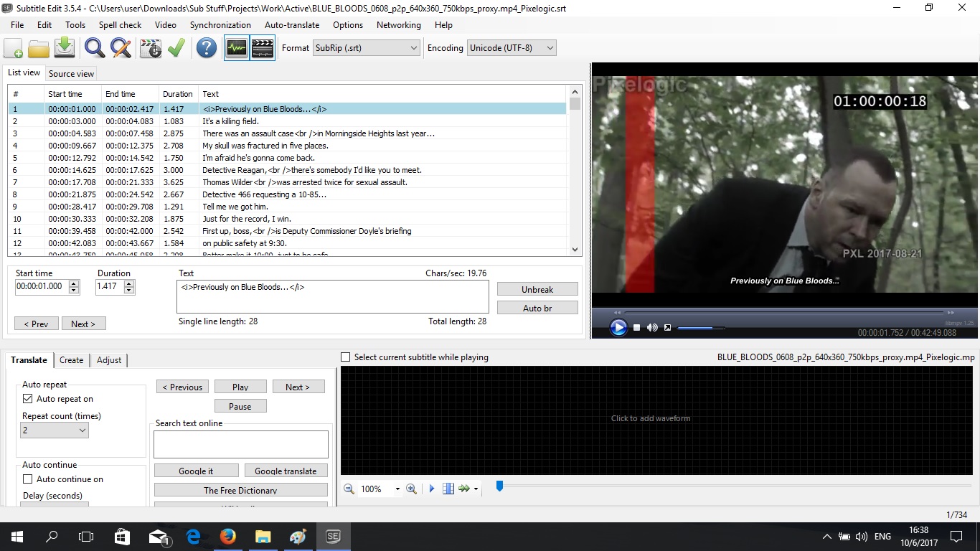Open the Synchronization menu
Image resolution: width=980 pixels, height=551 pixels.
220,24
